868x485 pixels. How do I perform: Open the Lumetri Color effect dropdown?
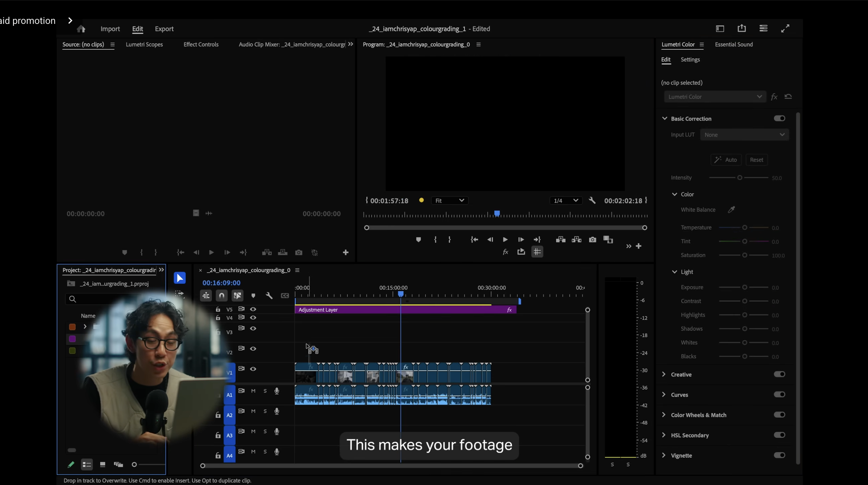[715, 97]
